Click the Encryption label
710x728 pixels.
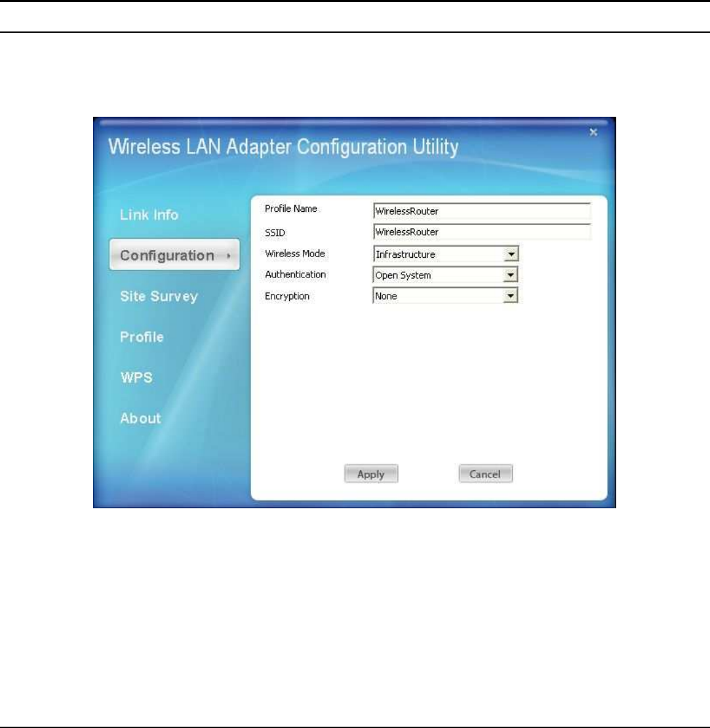coord(286,296)
